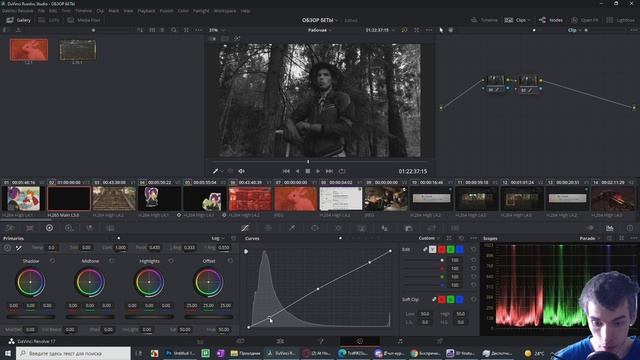Open the Fusion menu
Screen dimensions: 640x360
(x=167, y=11)
